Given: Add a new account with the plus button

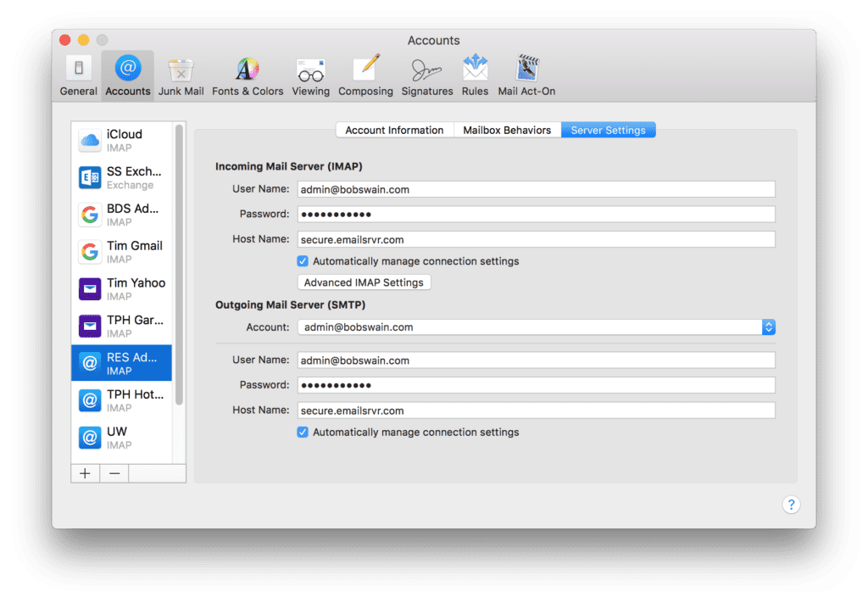Looking at the screenshot, I should (x=85, y=473).
